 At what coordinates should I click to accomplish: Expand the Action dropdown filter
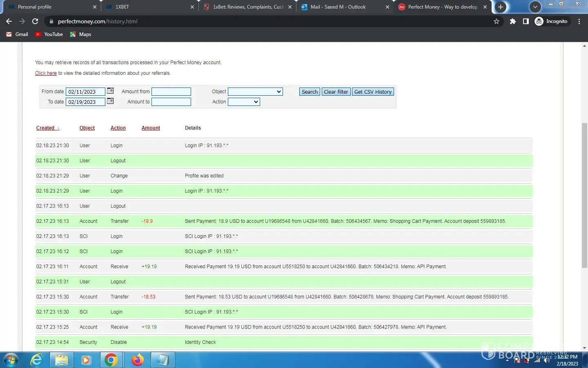click(x=244, y=102)
